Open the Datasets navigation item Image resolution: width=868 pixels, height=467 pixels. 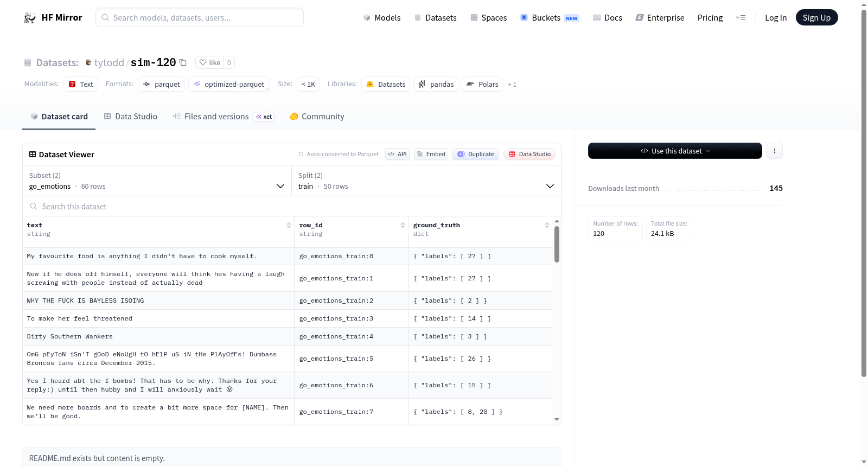pos(436,18)
